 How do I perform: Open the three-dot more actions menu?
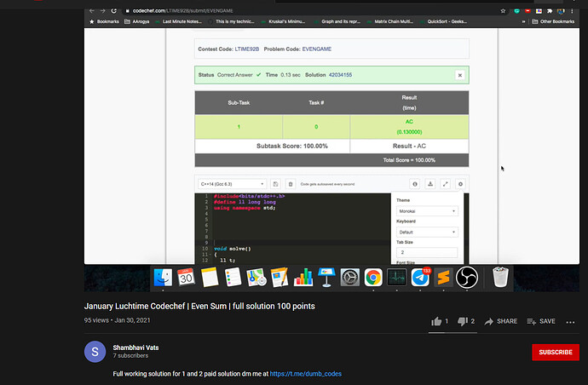570,322
